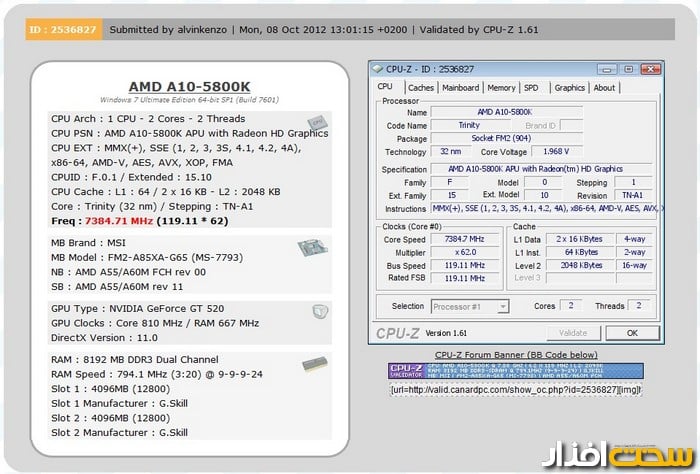Maximize the CPU-Z window
Screen dimensions: 700x474
click(x=629, y=69)
